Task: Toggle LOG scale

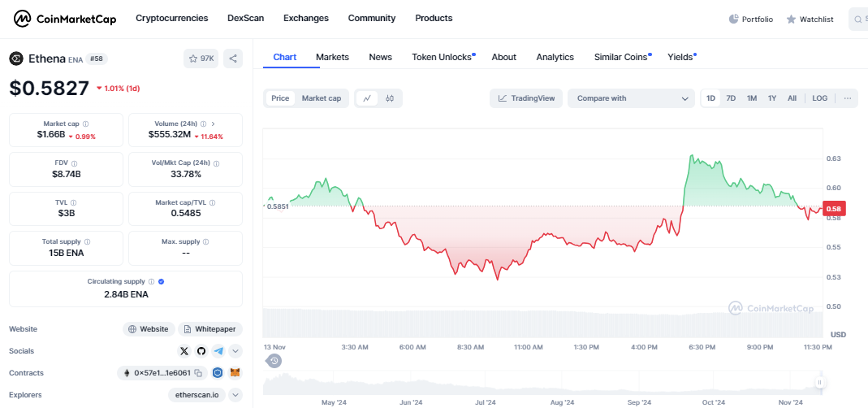Action: point(820,98)
